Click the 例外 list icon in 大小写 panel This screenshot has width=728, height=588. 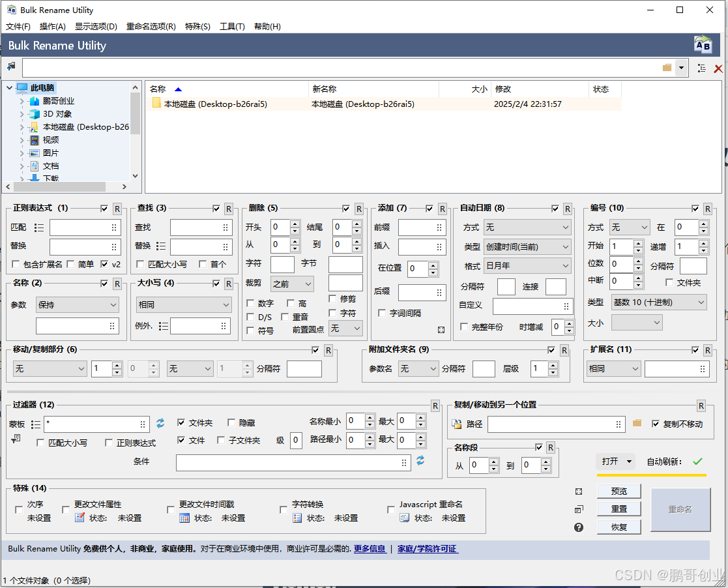click(163, 326)
